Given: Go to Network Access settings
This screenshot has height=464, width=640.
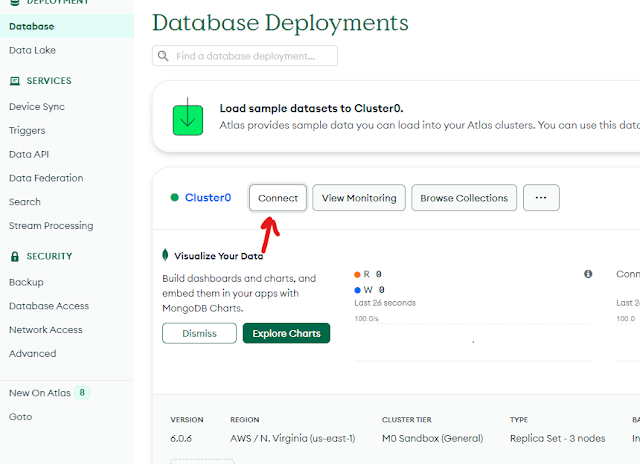Looking at the screenshot, I should click(x=46, y=330).
